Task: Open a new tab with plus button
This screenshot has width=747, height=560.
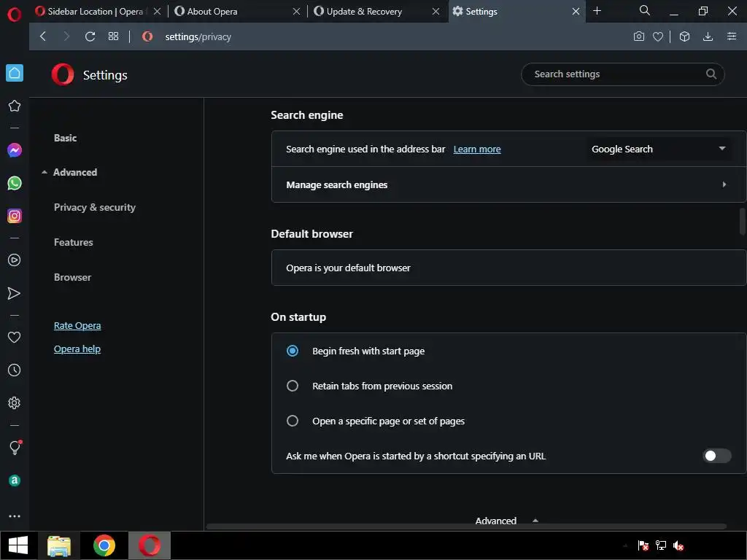Action: [597, 10]
